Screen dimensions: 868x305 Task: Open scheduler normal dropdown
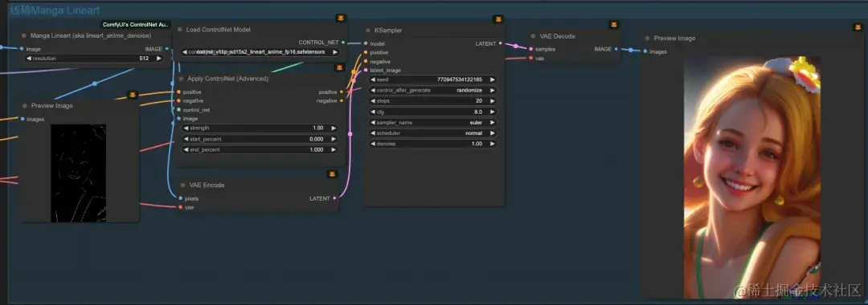pos(432,133)
